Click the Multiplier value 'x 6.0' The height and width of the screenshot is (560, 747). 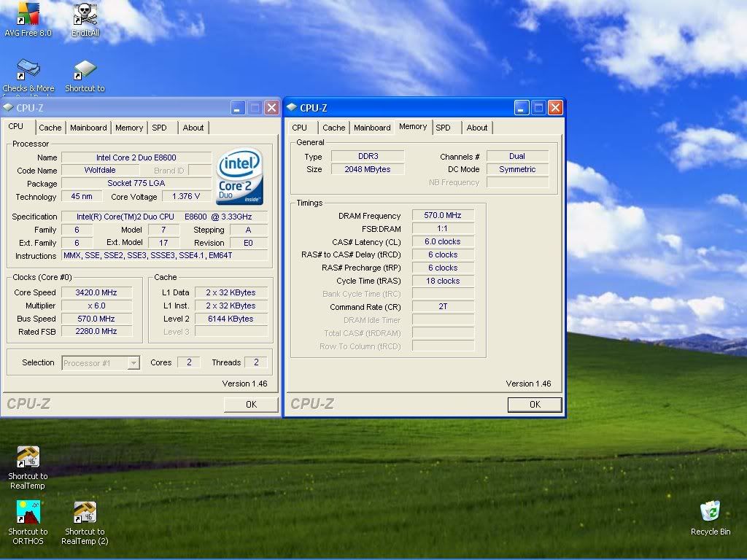point(96,306)
